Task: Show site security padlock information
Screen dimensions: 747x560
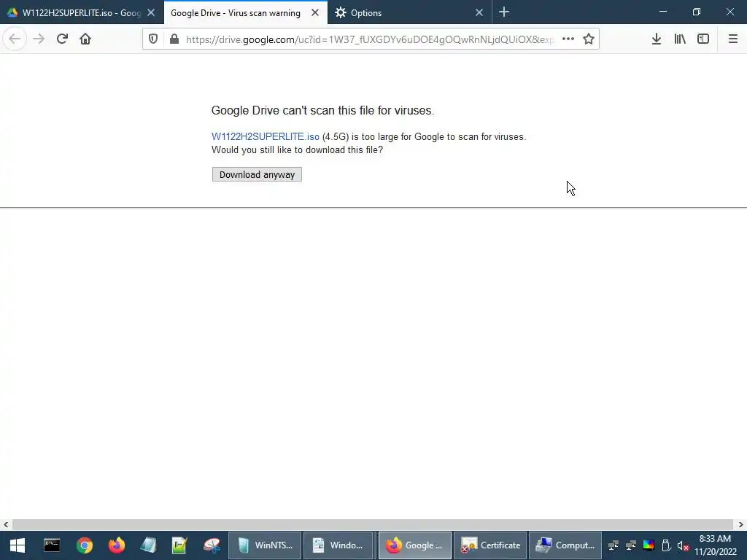Action: point(174,39)
